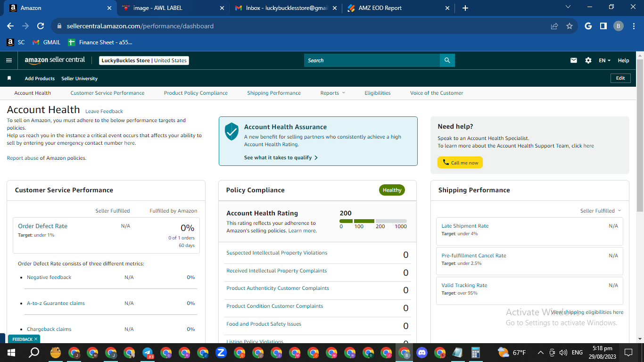The height and width of the screenshot is (362, 644).
Task: Open the Late Shipment Rate link
Action: click(465, 226)
